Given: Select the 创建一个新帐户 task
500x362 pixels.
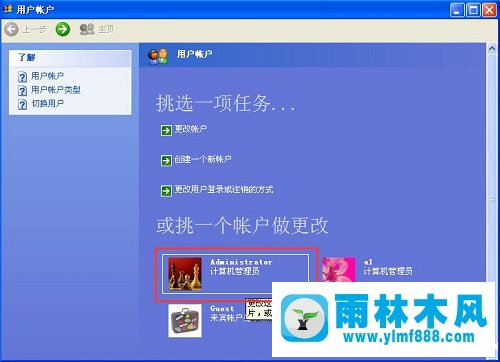Looking at the screenshot, I should [x=203, y=159].
